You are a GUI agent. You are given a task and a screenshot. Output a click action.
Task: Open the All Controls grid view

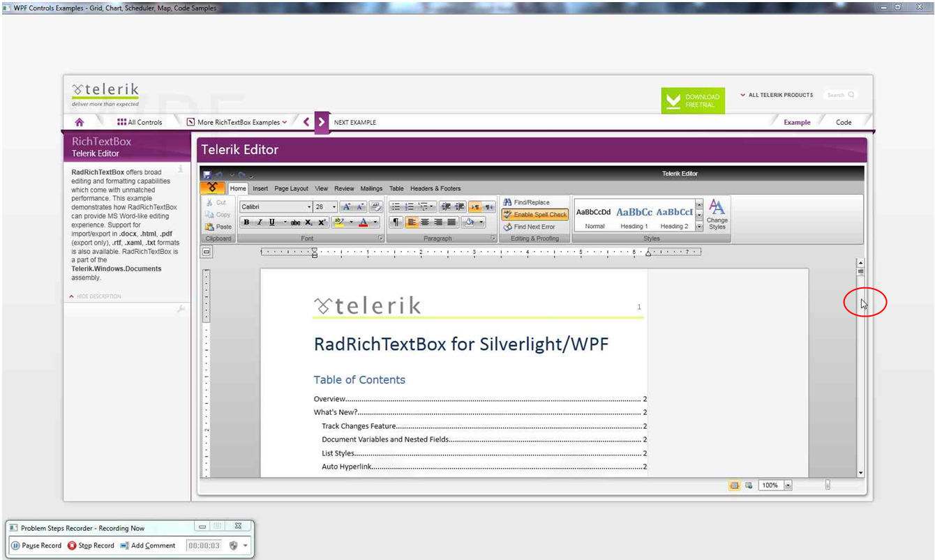(140, 122)
